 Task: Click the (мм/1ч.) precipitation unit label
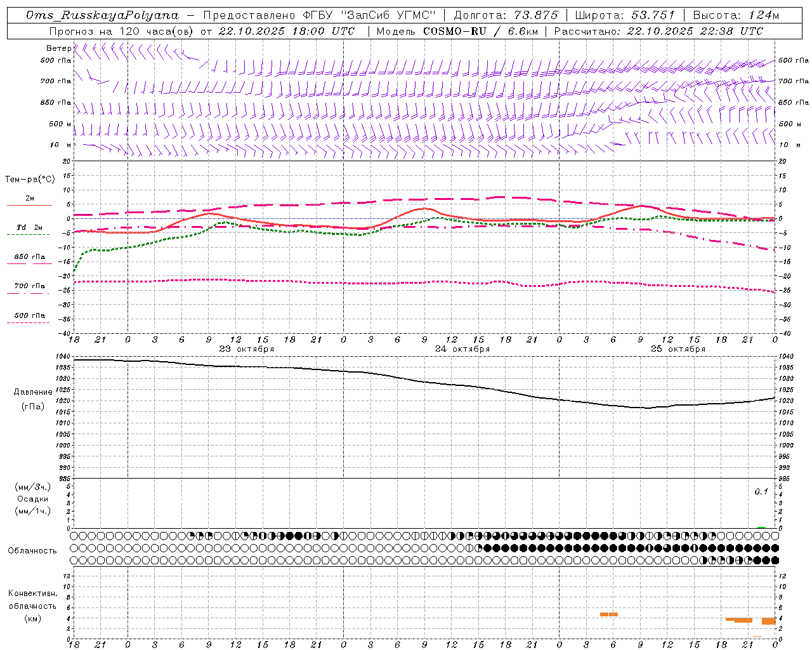[x=33, y=511]
